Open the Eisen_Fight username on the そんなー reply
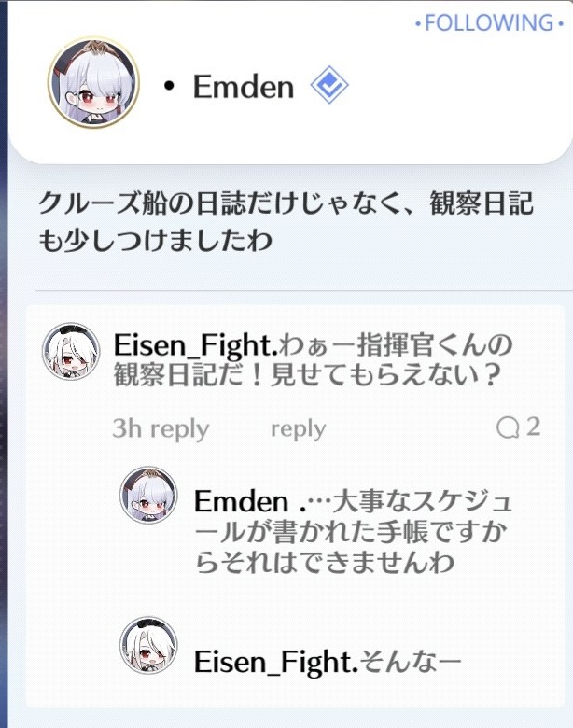The width and height of the screenshot is (573, 728). [276, 661]
